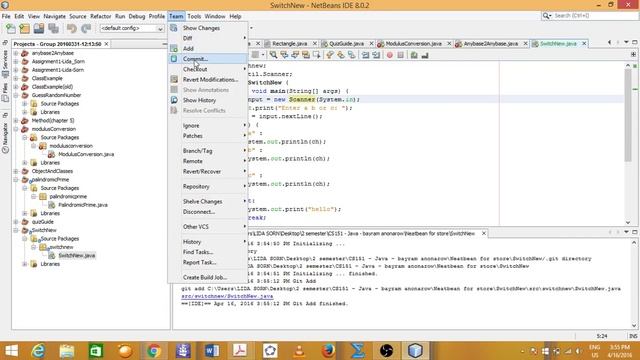
Task: Choose Commit... in the Team menu
Action: 208,59
